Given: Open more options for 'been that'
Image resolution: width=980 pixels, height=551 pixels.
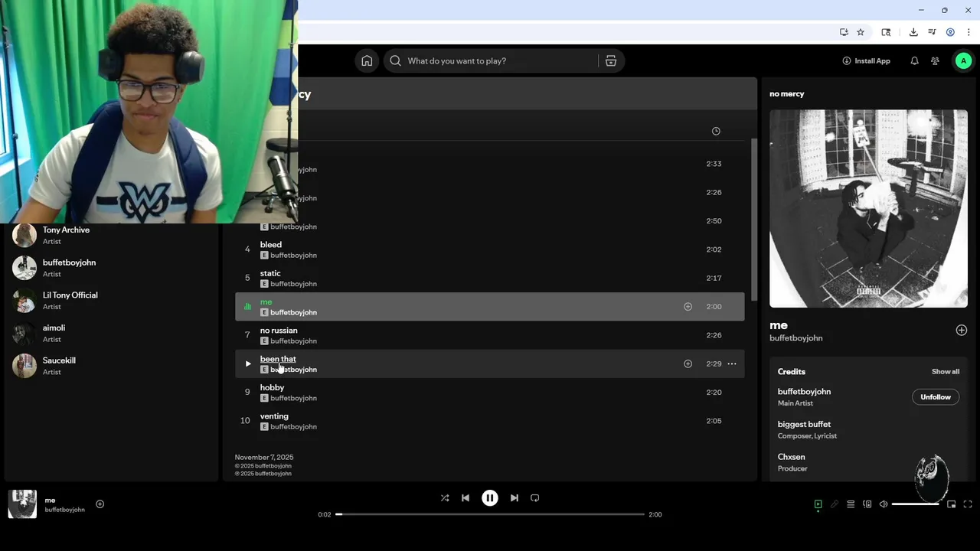Looking at the screenshot, I should point(732,364).
